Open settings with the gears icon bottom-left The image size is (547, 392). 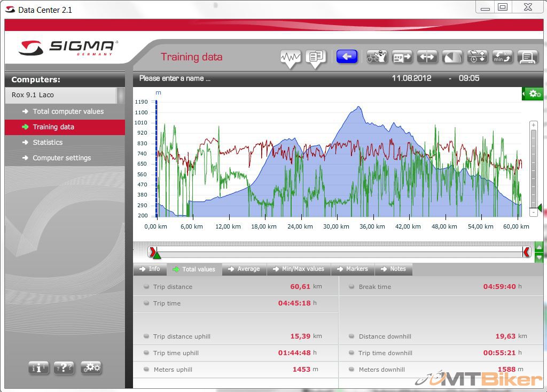click(x=91, y=367)
